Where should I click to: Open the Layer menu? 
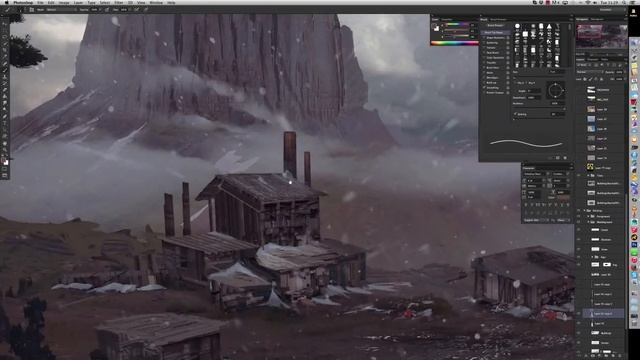tap(78, 2)
